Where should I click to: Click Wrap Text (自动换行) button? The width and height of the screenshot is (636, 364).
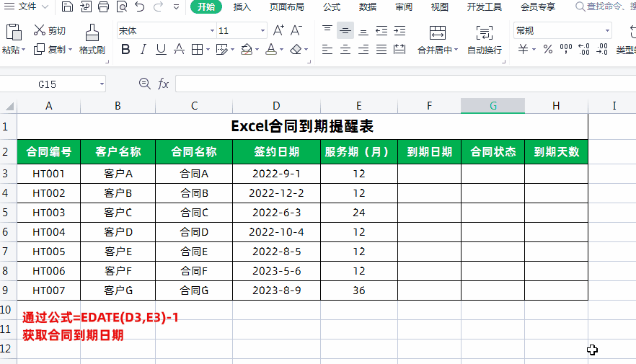pyautogui.click(x=485, y=40)
